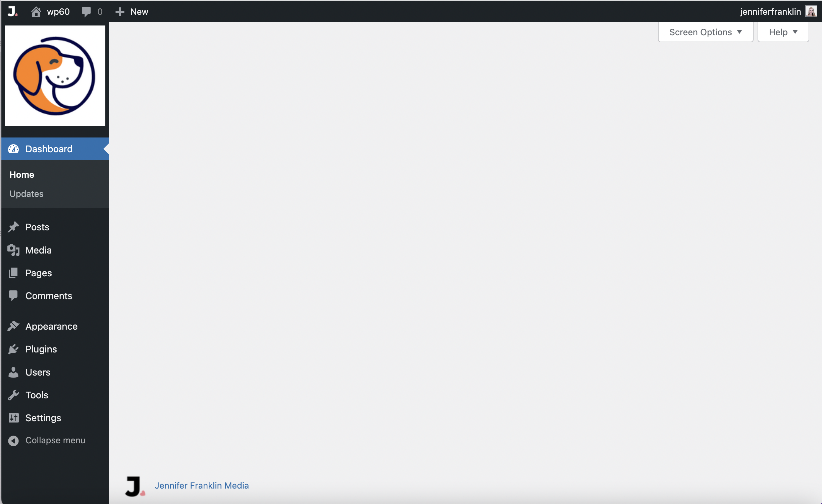Click the Comments icon in sidebar
Image resolution: width=822 pixels, height=504 pixels.
(12, 295)
